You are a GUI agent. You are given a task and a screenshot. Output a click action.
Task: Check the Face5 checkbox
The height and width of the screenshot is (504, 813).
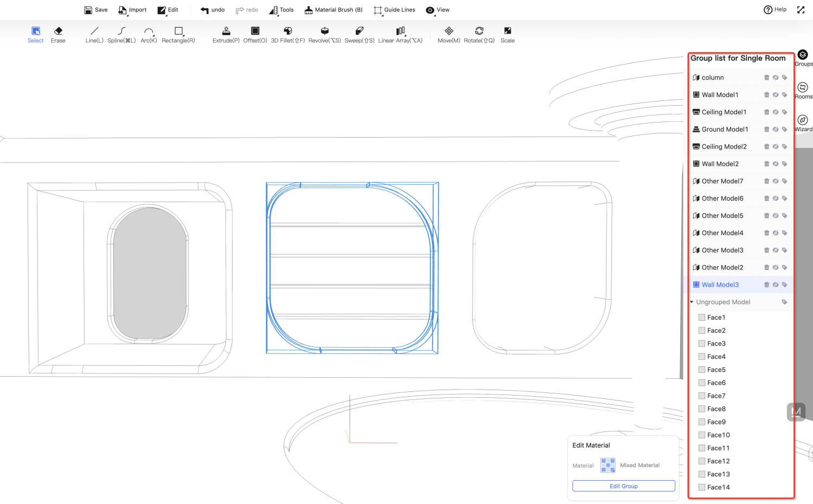(x=702, y=370)
